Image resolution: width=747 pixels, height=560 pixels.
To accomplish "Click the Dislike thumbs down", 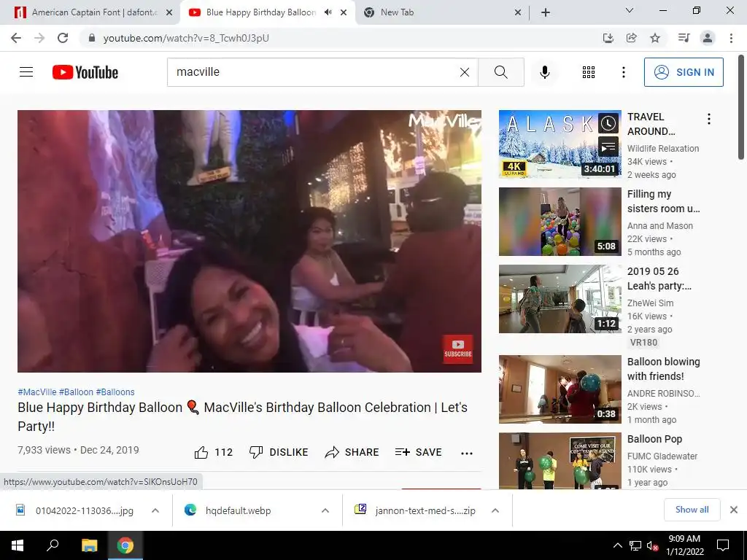I will click(279, 452).
